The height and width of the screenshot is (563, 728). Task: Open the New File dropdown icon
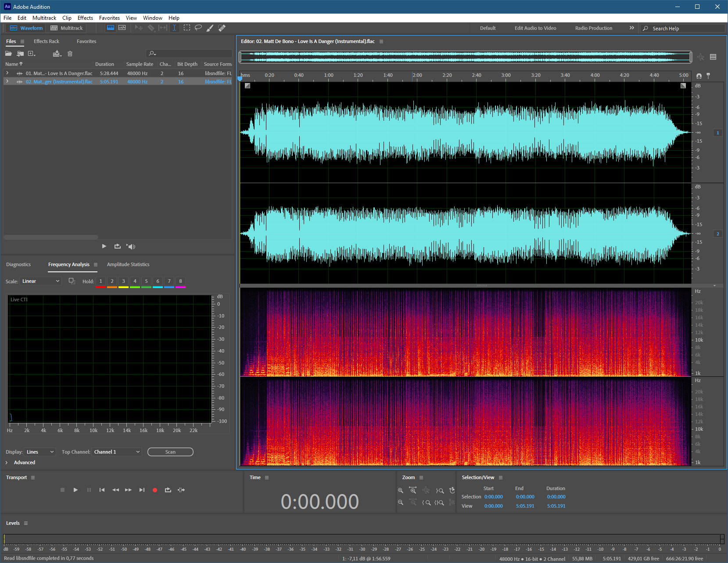[32, 54]
